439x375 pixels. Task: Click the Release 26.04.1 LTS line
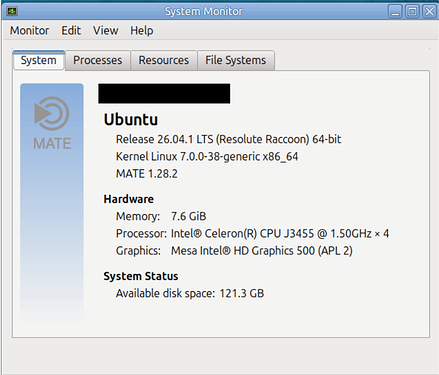point(228,139)
